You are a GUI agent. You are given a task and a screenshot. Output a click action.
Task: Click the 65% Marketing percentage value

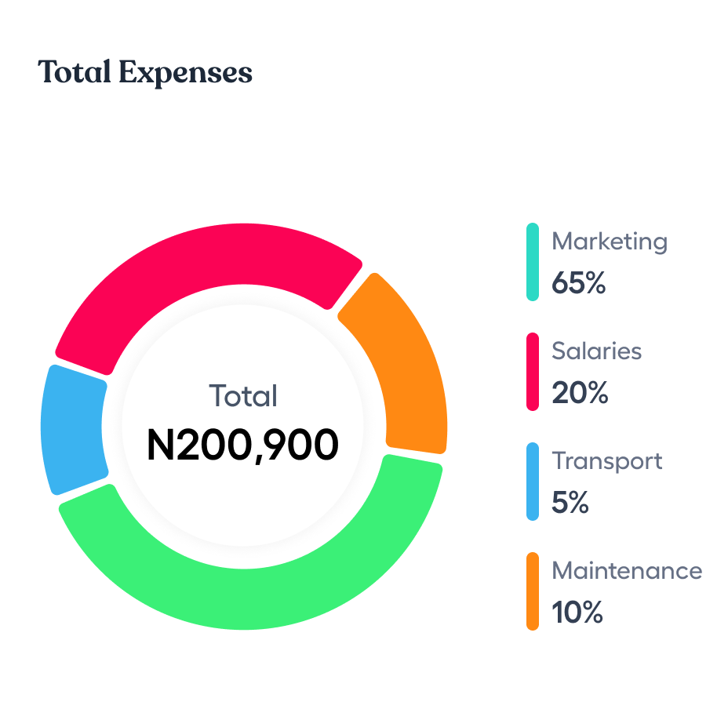579,283
